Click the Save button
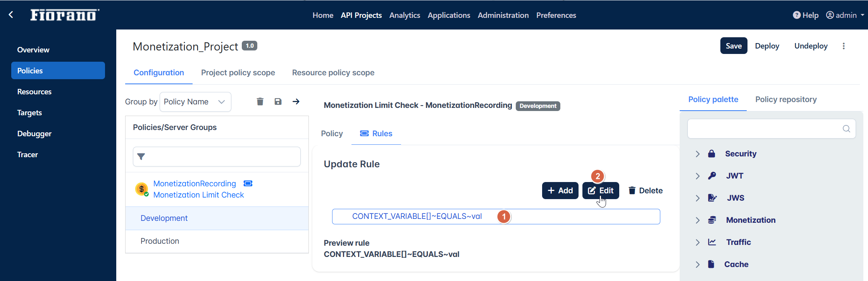 tap(734, 46)
